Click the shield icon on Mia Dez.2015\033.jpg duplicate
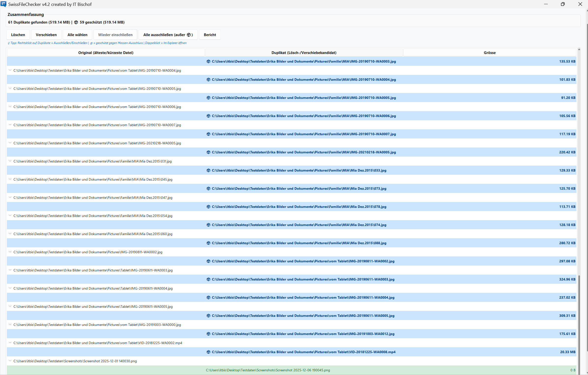588x375 pixels. (208, 170)
